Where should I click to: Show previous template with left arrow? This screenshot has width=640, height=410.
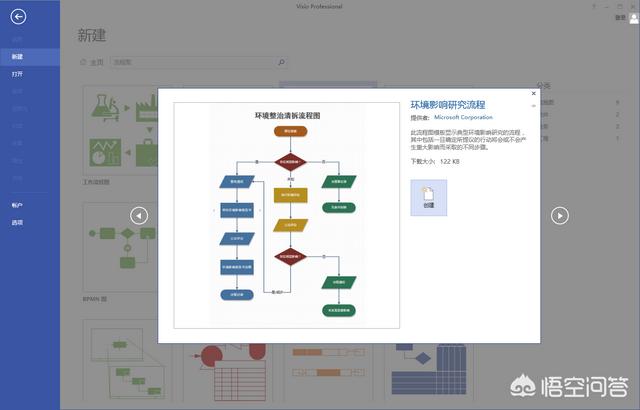(139, 215)
